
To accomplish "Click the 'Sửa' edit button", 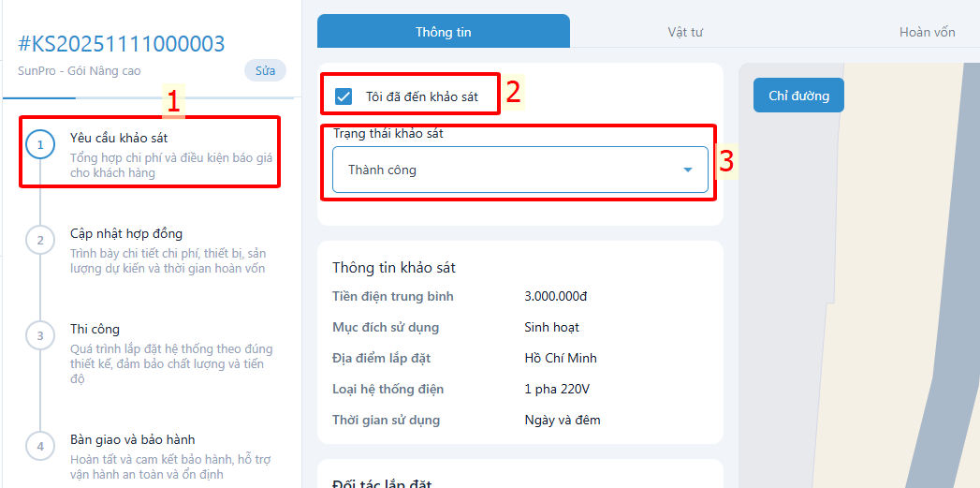I will (x=265, y=71).
